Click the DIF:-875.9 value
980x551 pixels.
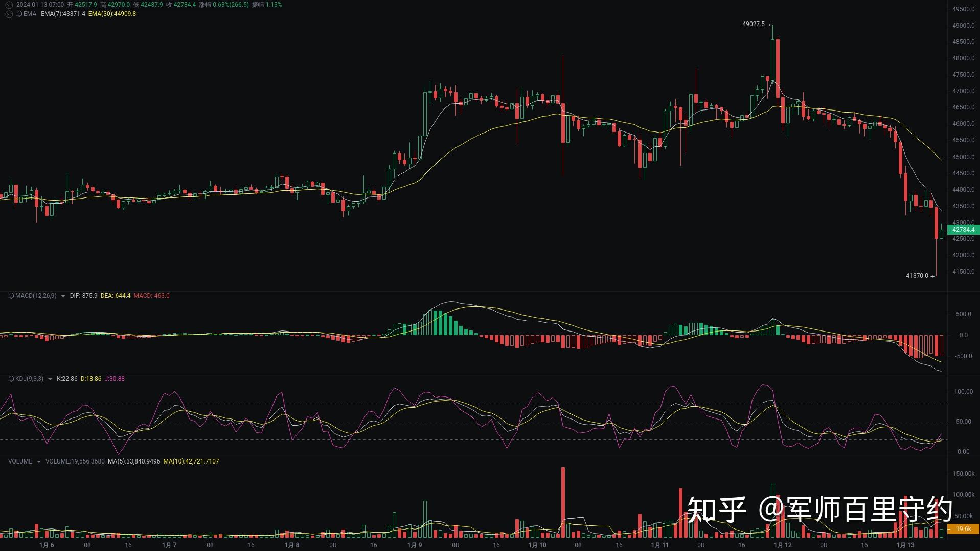click(83, 296)
